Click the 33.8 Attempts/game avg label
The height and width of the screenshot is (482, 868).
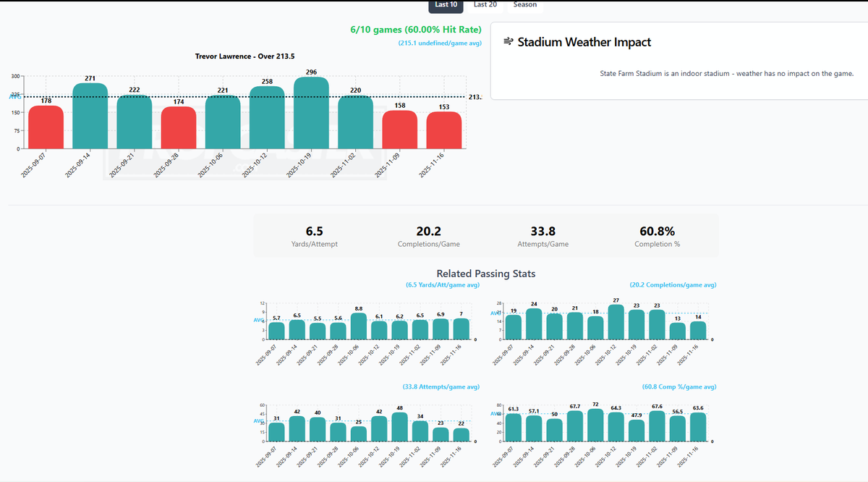click(x=441, y=387)
